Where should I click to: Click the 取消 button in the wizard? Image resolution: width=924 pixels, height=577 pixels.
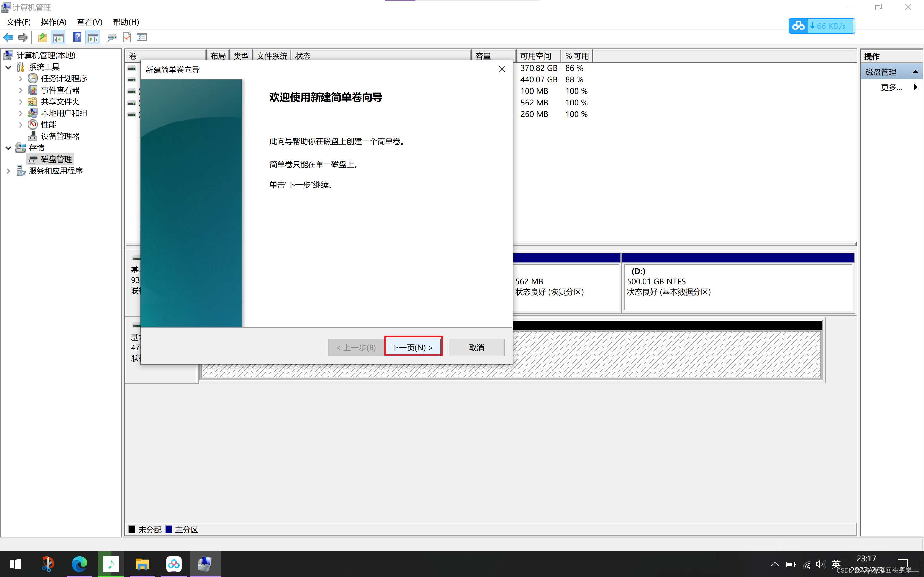point(476,347)
